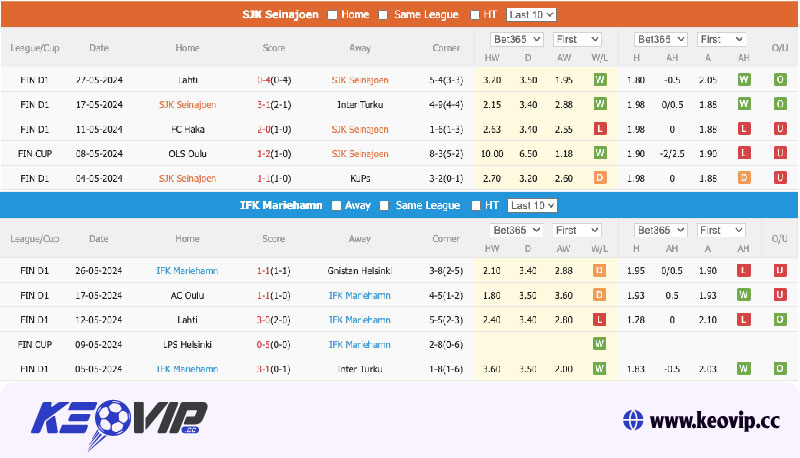Click the red U badge in the OLS Oulu row

coord(779,153)
